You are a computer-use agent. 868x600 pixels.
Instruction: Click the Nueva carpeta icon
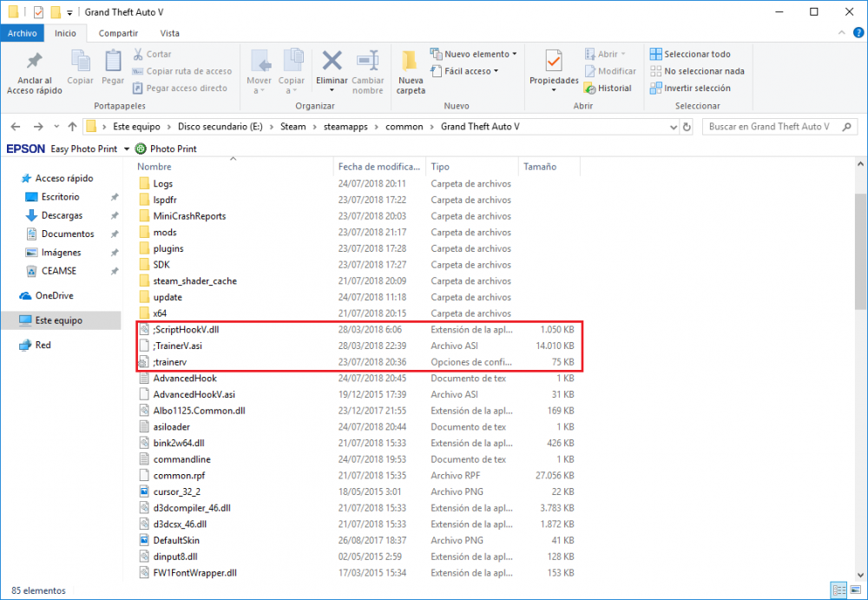411,61
